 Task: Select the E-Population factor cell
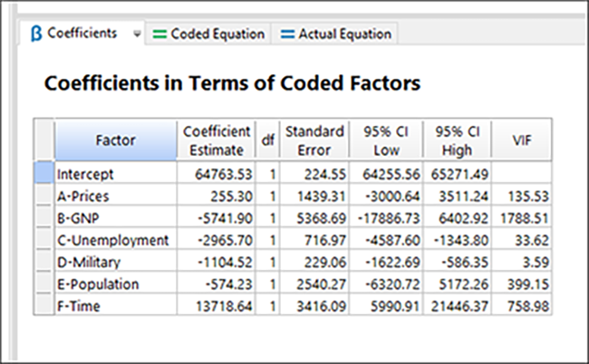(115, 285)
